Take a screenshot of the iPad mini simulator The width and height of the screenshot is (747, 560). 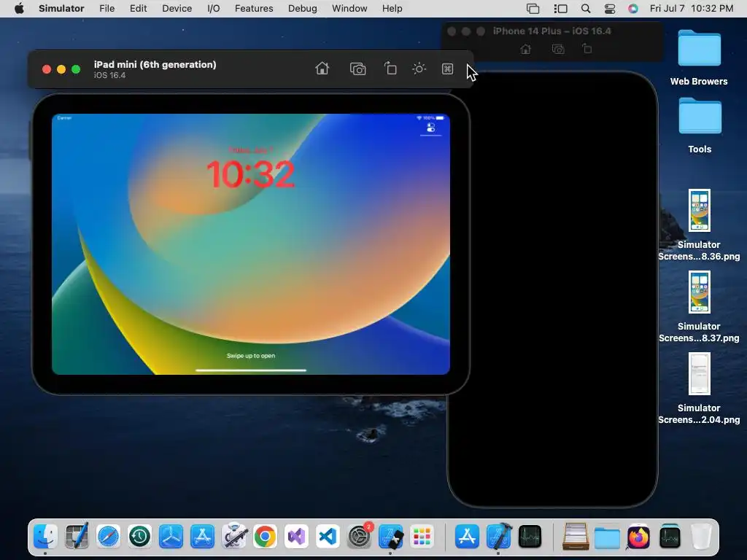(357, 69)
